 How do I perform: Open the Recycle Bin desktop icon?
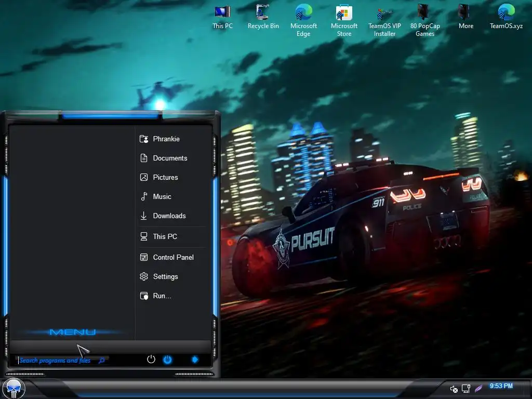point(263,17)
